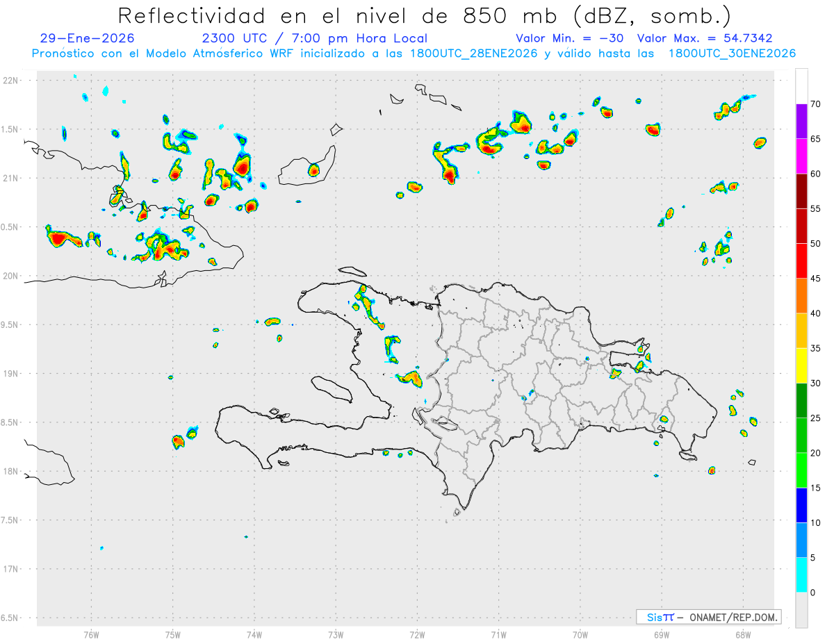Click the longitude axis label '69W'

coord(662,634)
